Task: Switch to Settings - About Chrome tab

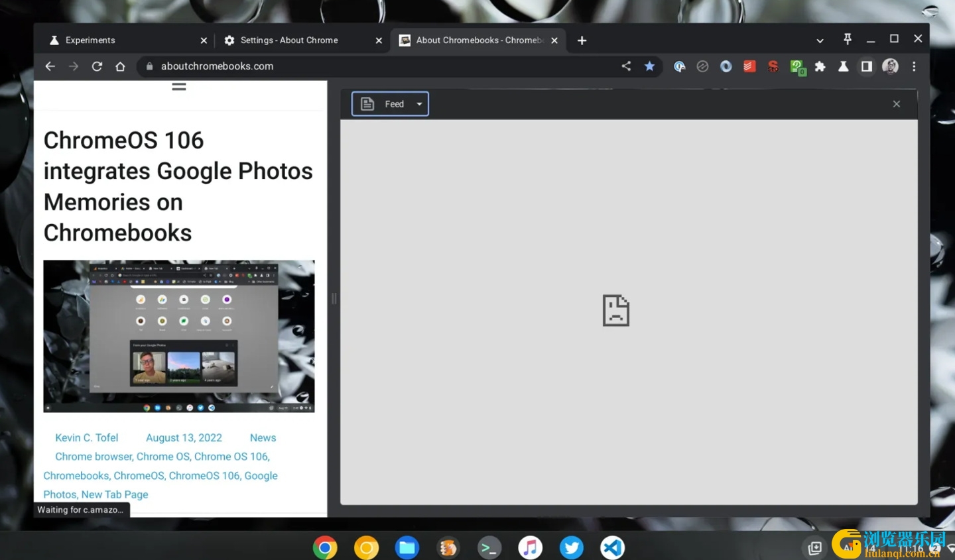Action: (302, 40)
